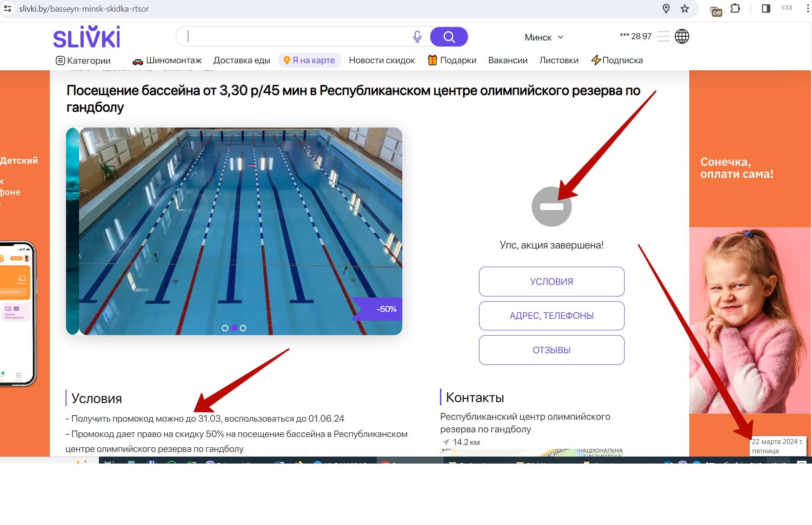This screenshot has width=812, height=525.
Task: Open the browser extensions puzzle icon
Action: pyautogui.click(x=735, y=9)
